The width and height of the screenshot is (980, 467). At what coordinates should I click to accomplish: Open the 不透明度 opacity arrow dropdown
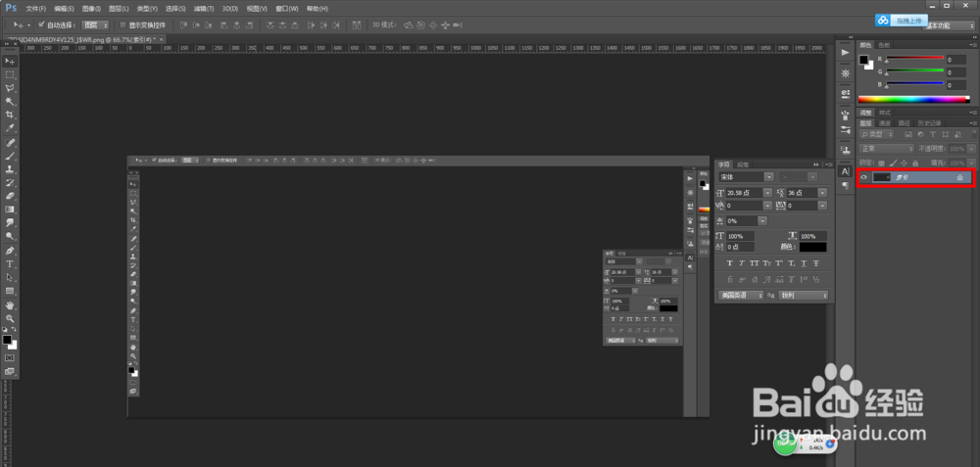click(x=969, y=149)
